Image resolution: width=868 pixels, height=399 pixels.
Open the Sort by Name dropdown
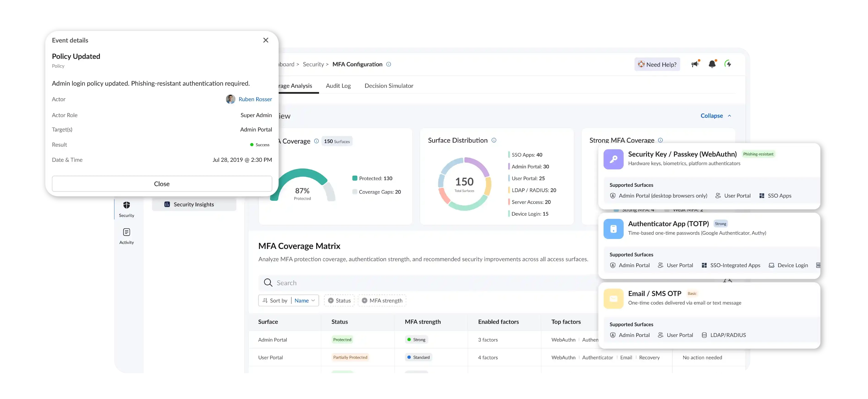tap(288, 300)
